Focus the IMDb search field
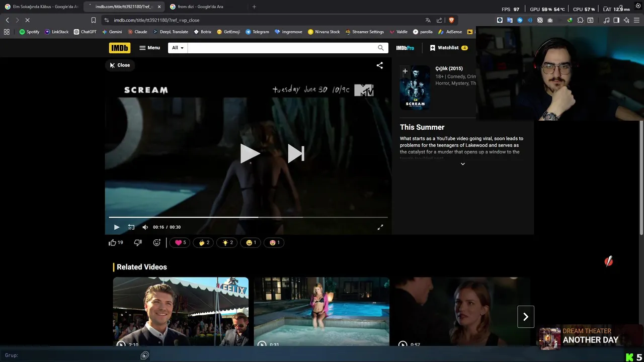Viewport: 644px width, 362px height. pos(282,48)
